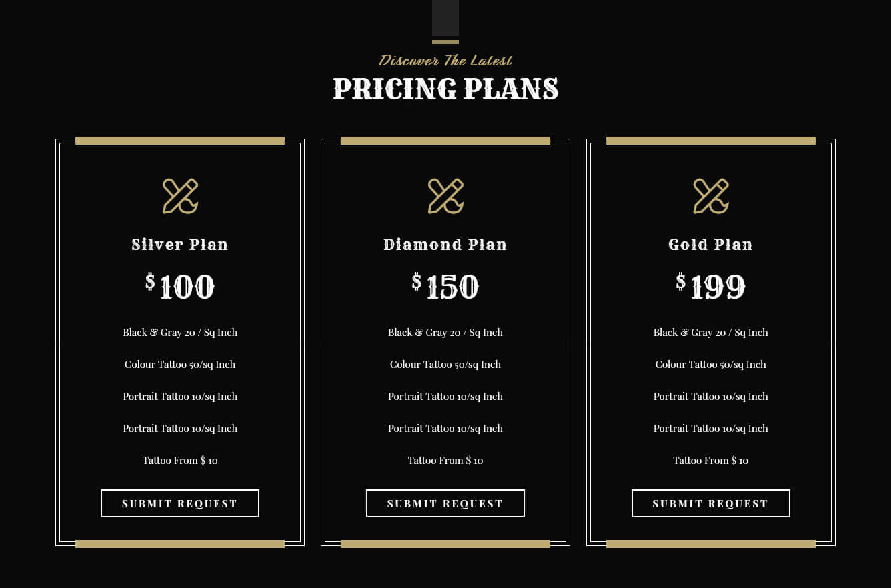
Task: Click Black & Gray line in Diamond Plan
Action: [x=445, y=333]
